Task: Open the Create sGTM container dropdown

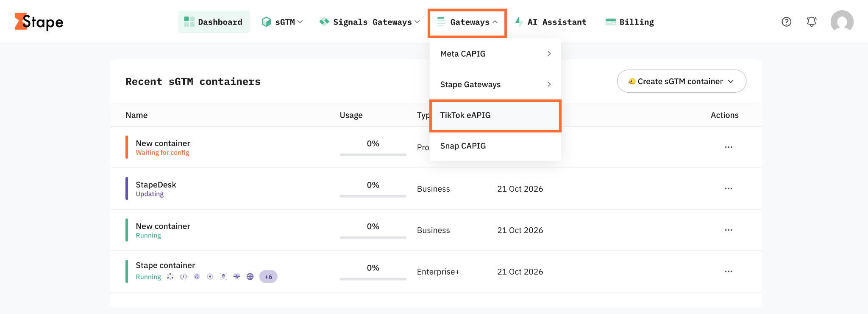Action: point(682,81)
